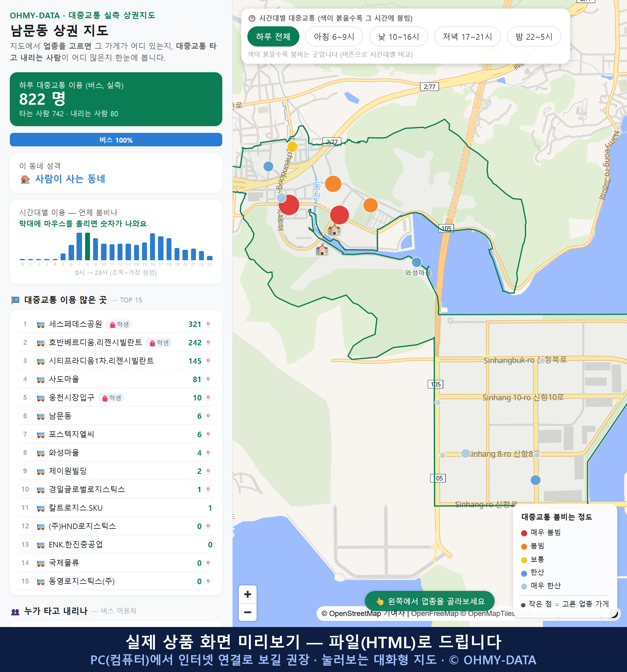Select ENK.한진중공업 stop row
627x672 pixels.
tap(116, 545)
